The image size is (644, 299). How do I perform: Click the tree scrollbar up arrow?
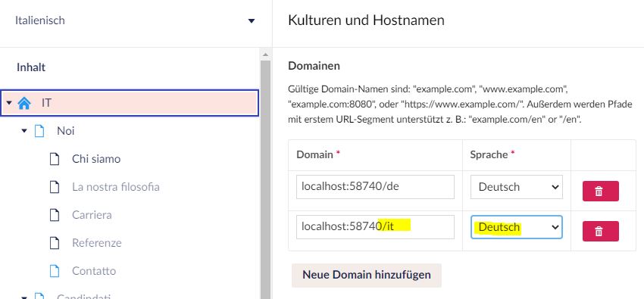coord(265,55)
